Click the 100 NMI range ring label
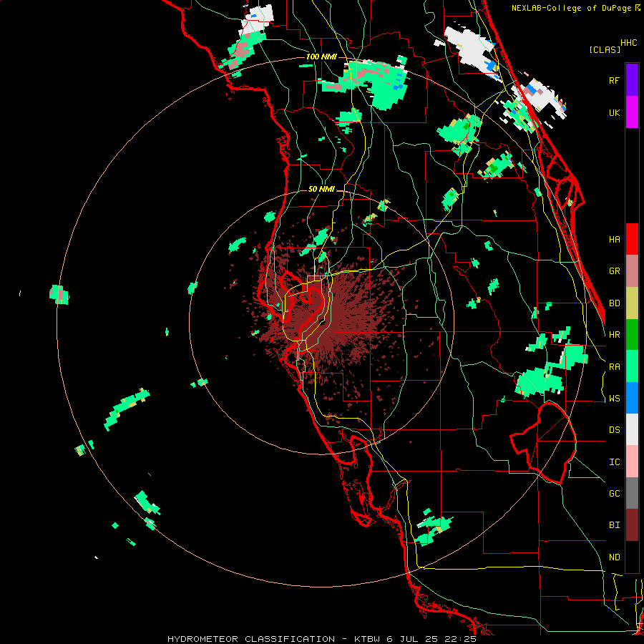 [x=321, y=57]
